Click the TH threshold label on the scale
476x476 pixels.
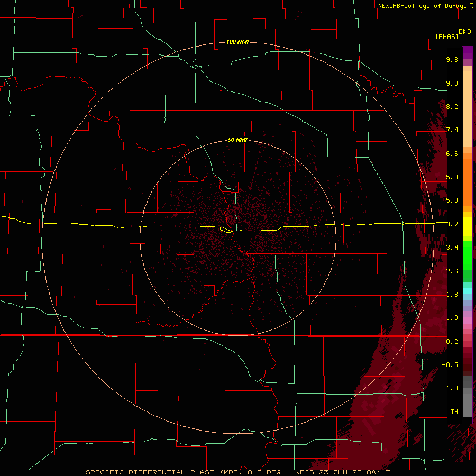coord(454,411)
